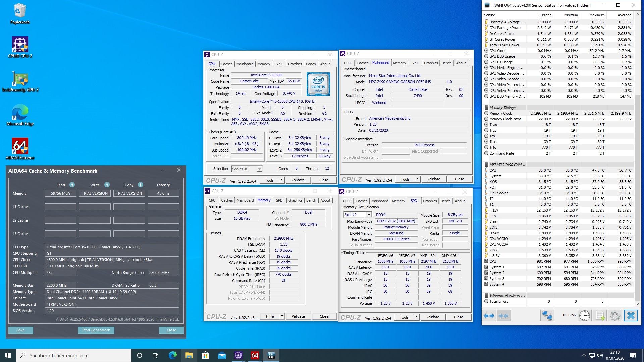644x362 pixels.
Task: Open Tools dropdown arrow in CPU-Z SPD window
Action: [x=416, y=317]
